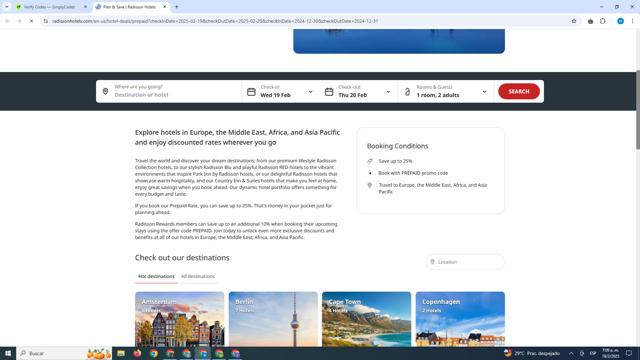Click the site information icon in address bar
This screenshot has height=360, width=640.
[x=46, y=21]
